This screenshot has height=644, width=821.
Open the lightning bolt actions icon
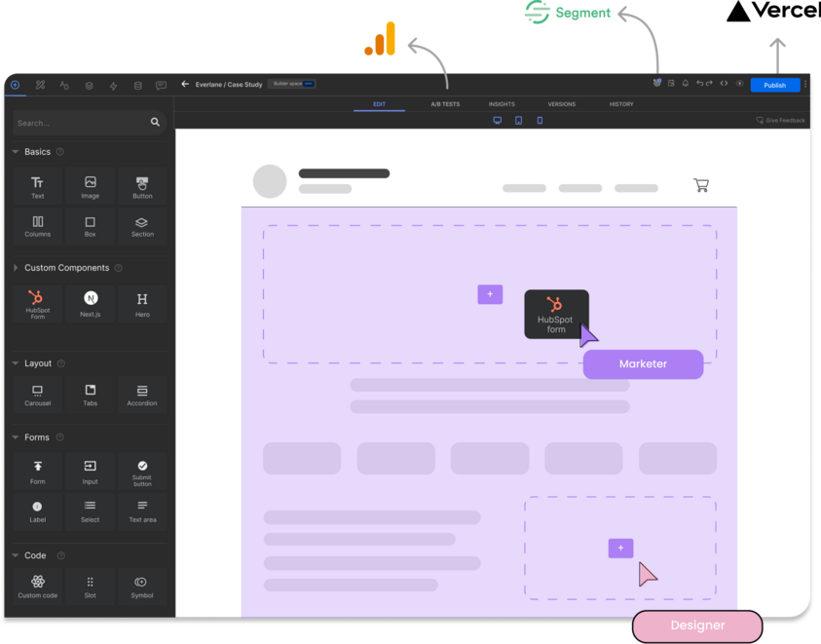113,86
